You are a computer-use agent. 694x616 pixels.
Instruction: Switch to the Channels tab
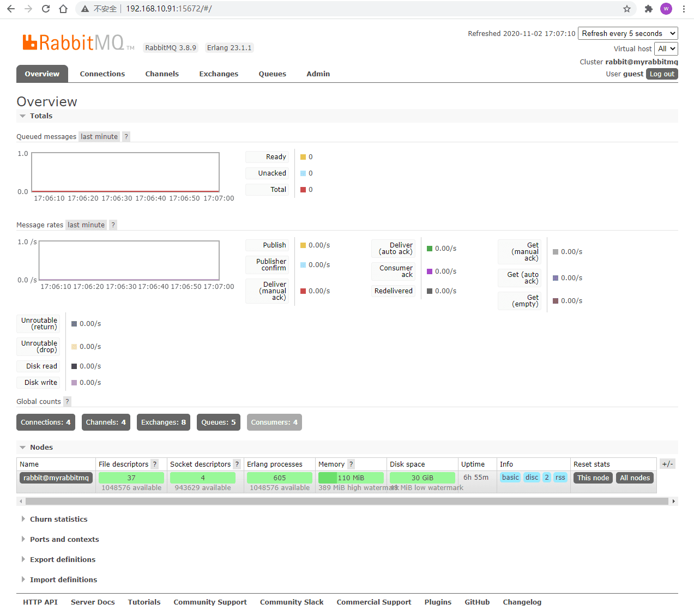pos(162,74)
